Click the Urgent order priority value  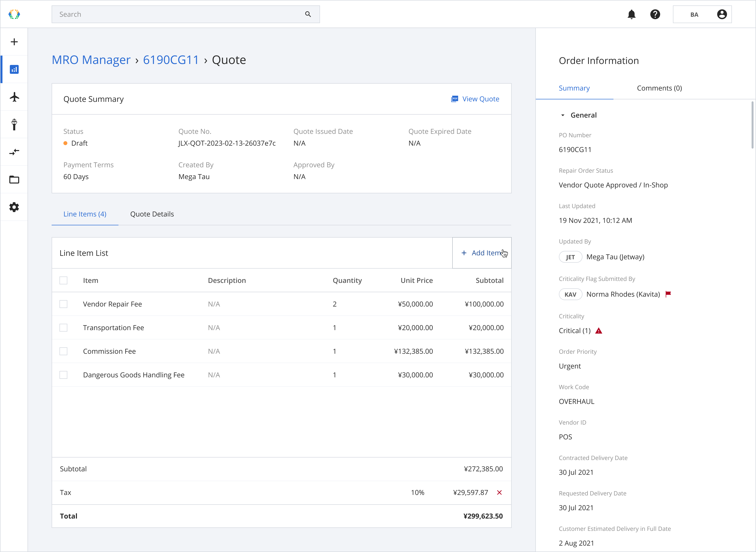[x=570, y=366]
